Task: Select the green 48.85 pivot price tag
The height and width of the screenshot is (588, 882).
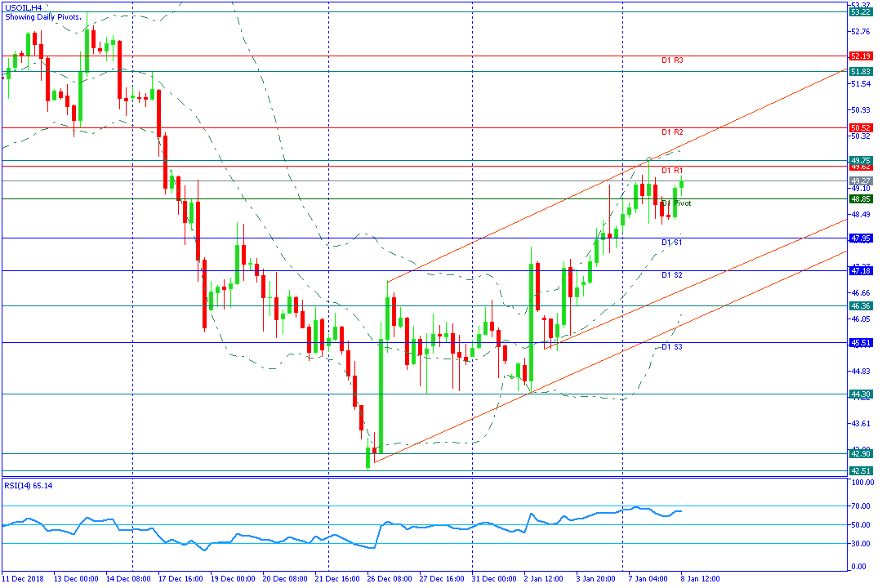Action: click(860, 198)
